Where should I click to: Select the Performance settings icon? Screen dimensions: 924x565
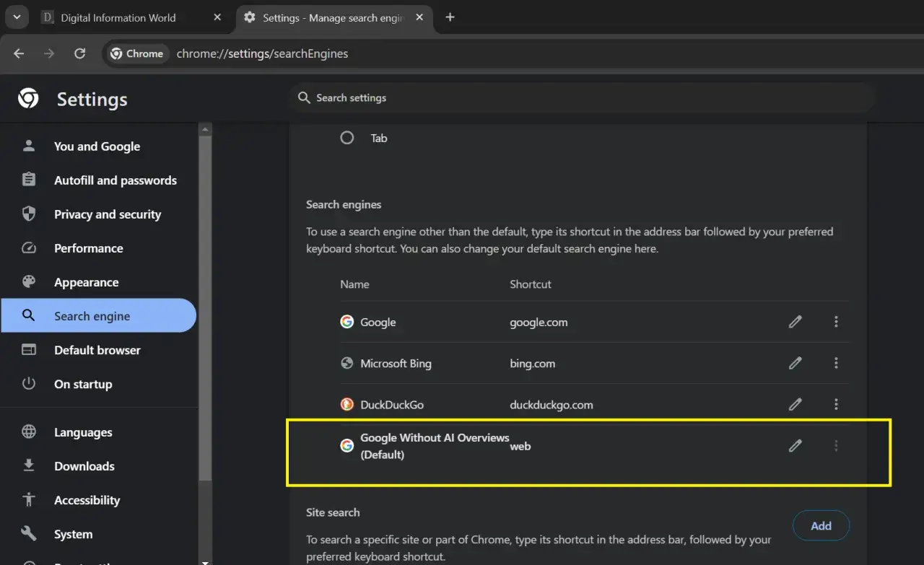coord(28,248)
